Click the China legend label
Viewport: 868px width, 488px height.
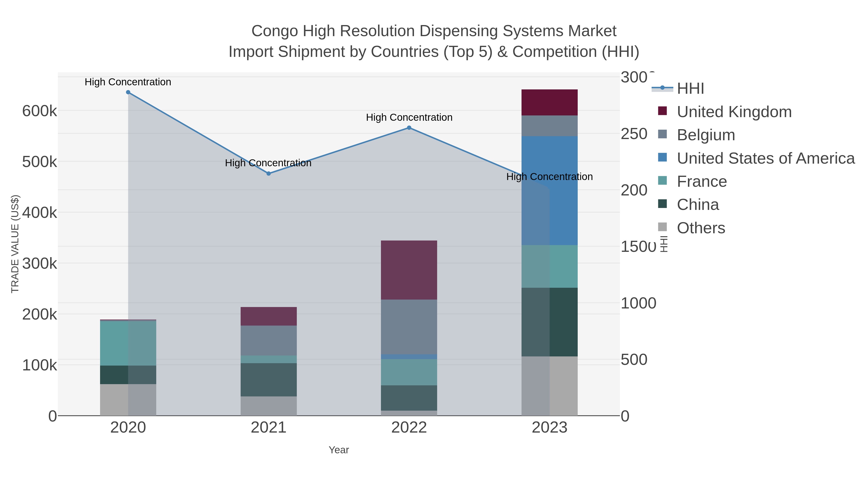[x=698, y=204]
